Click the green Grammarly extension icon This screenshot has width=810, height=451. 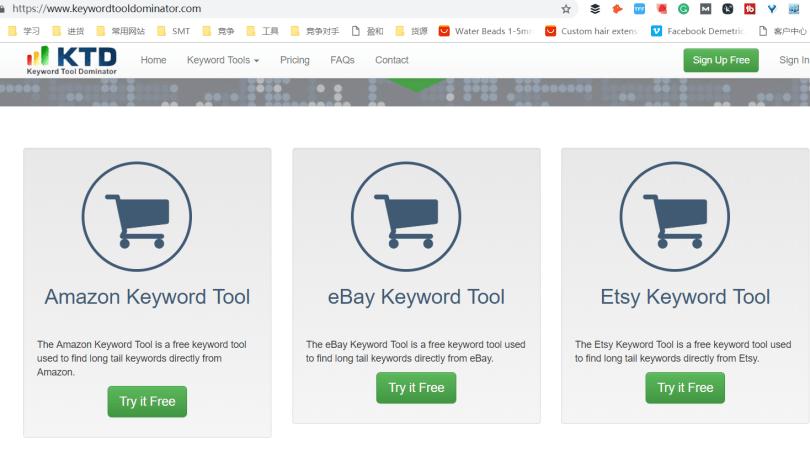click(684, 9)
